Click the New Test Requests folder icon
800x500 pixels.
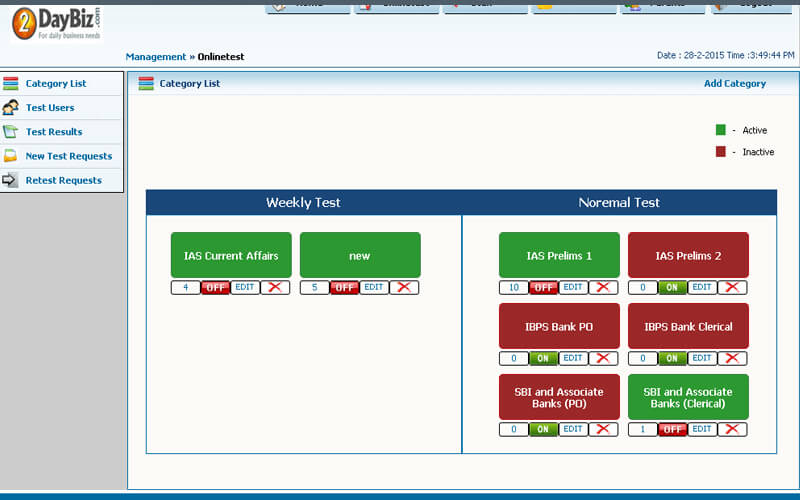point(11,156)
